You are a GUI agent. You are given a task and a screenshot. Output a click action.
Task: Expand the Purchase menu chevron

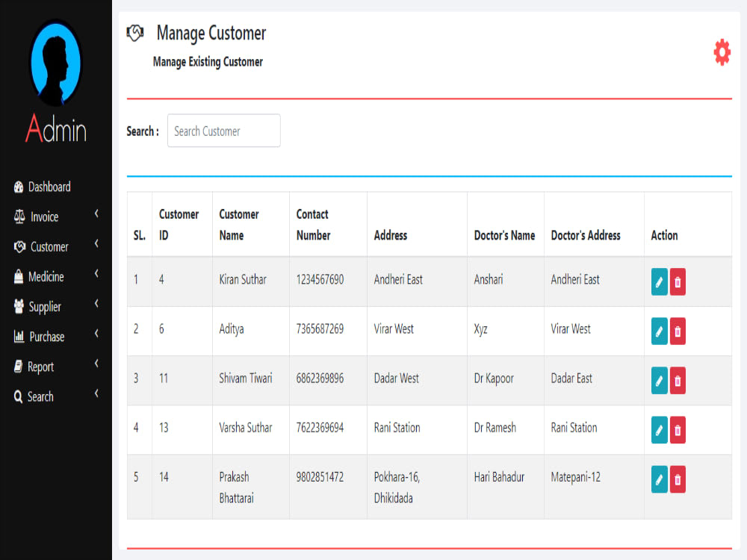(96, 333)
